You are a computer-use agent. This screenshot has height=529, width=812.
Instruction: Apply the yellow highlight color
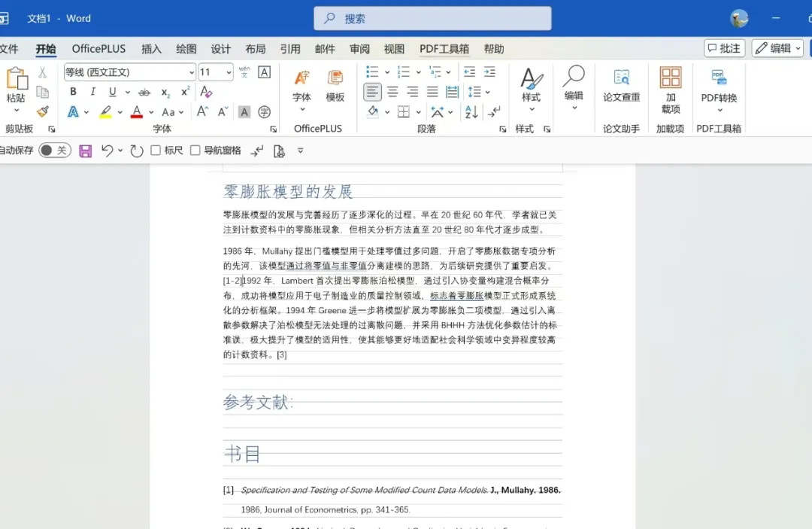click(x=106, y=112)
